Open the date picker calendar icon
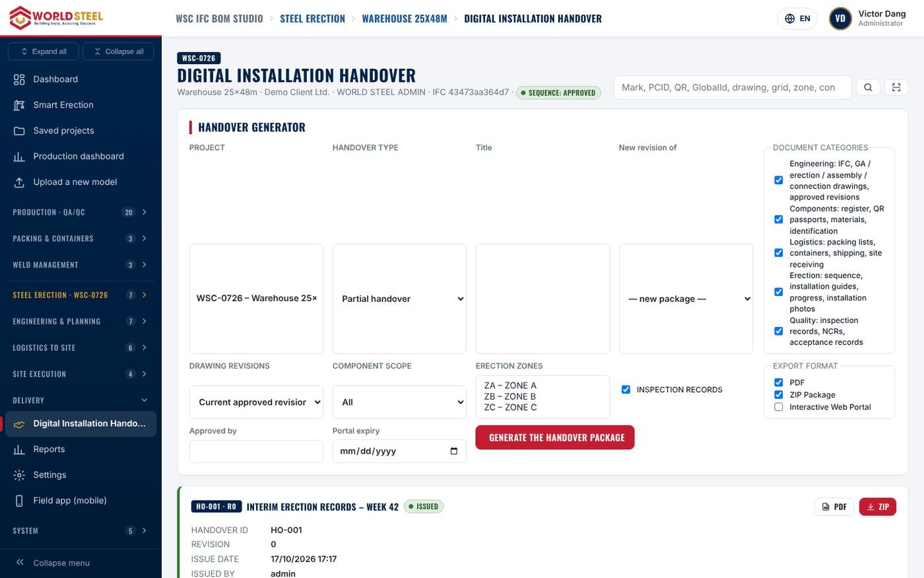 453,451
